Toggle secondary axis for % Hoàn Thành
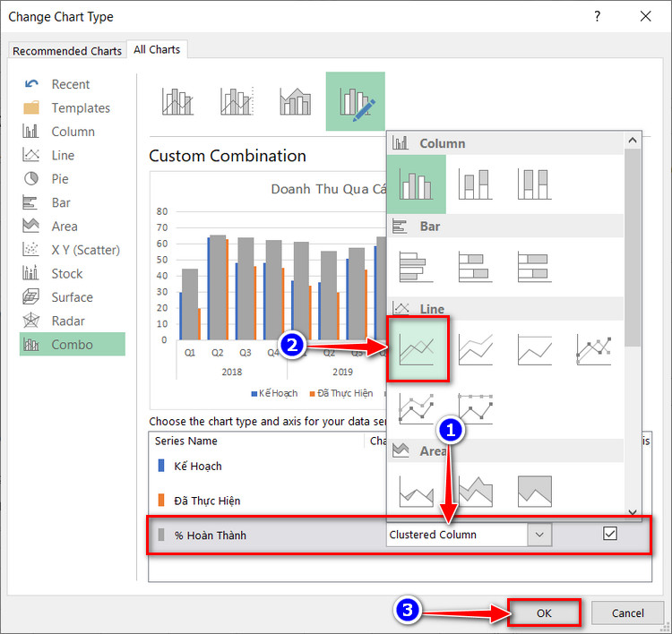 (x=610, y=534)
